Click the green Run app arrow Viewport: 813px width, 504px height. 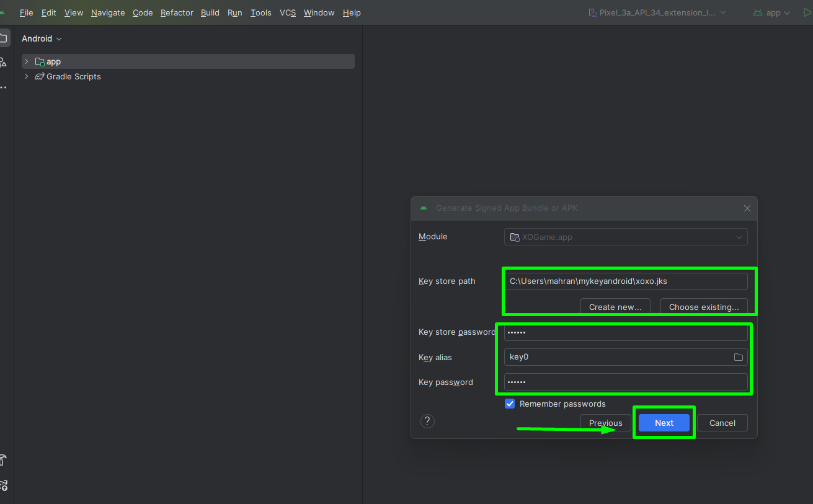[x=807, y=12]
